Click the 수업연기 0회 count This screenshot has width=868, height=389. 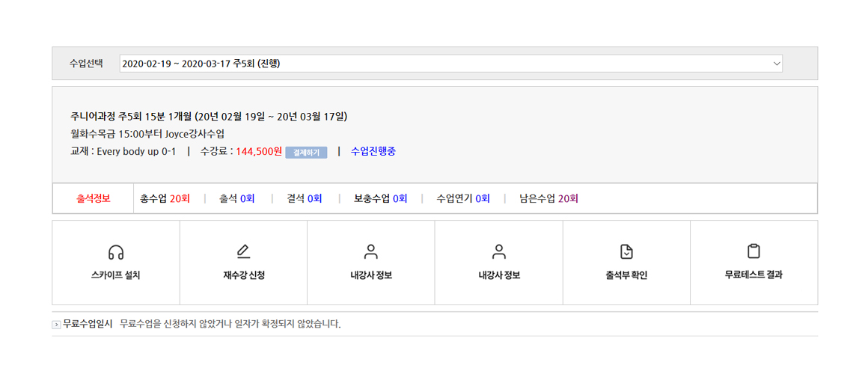[463, 199]
